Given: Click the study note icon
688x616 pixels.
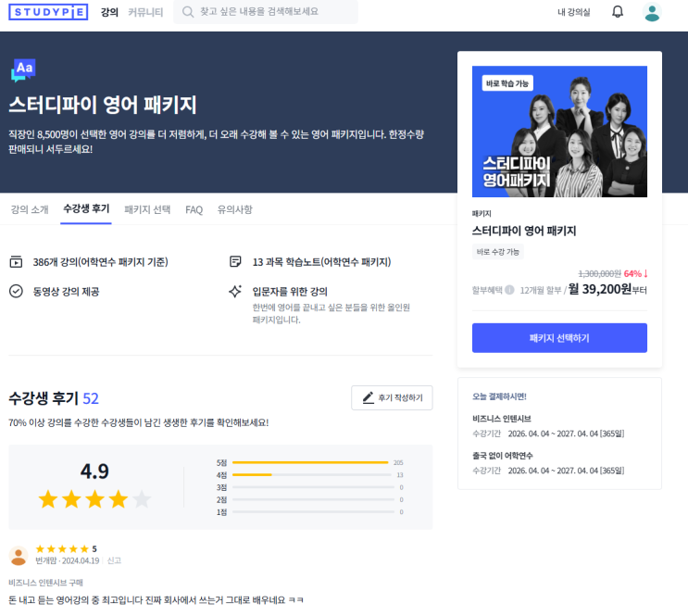Looking at the screenshot, I should coord(235,261).
